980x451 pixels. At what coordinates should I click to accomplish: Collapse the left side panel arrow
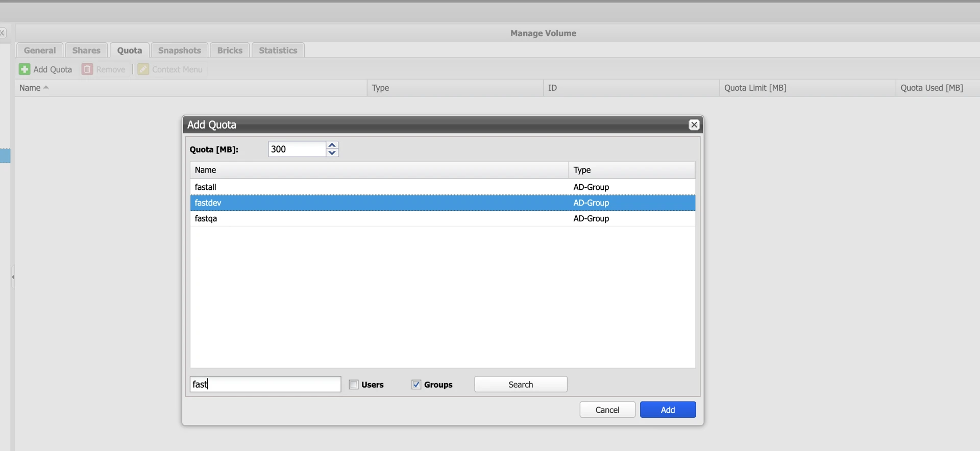pos(13,277)
